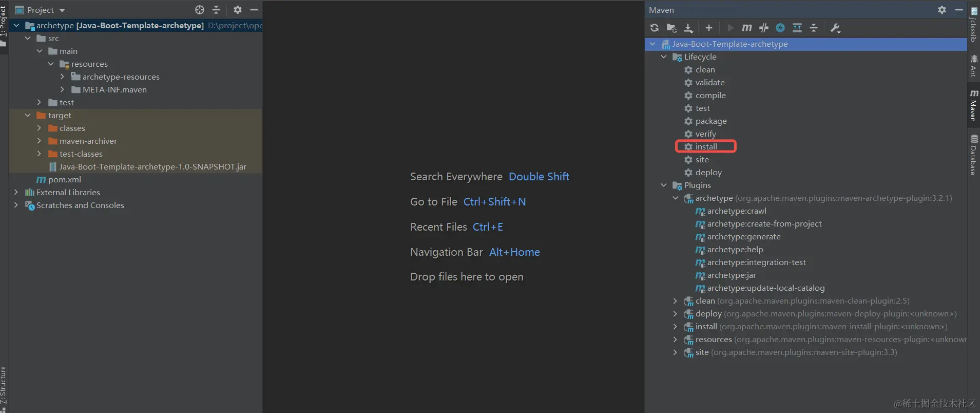Image resolution: width=980 pixels, height=413 pixels.
Task: Click Generate Sources and Update Folders icon
Action: (x=671, y=28)
